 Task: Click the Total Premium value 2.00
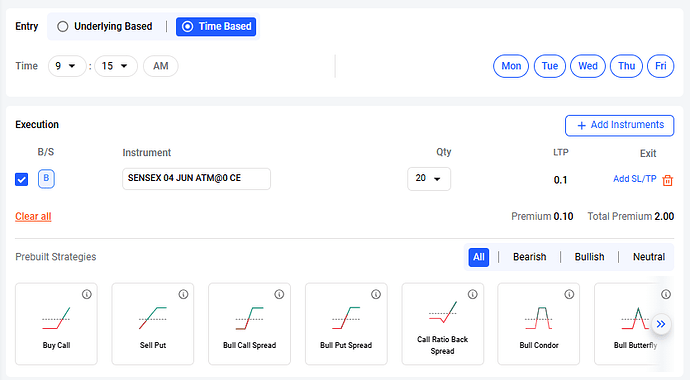tap(664, 216)
